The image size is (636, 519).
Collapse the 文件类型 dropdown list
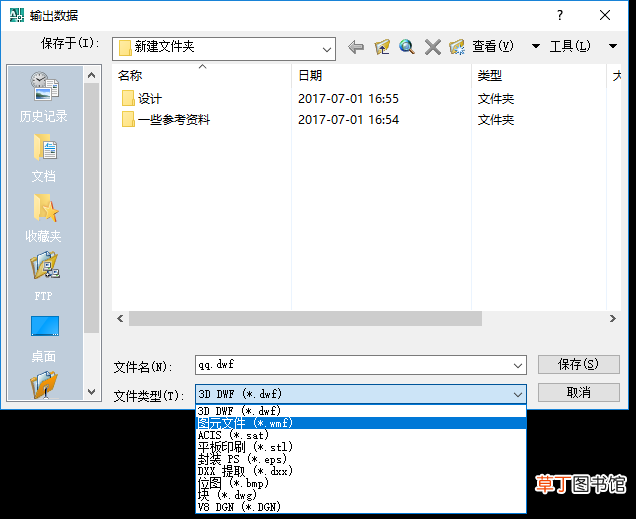[x=518, y=394]
